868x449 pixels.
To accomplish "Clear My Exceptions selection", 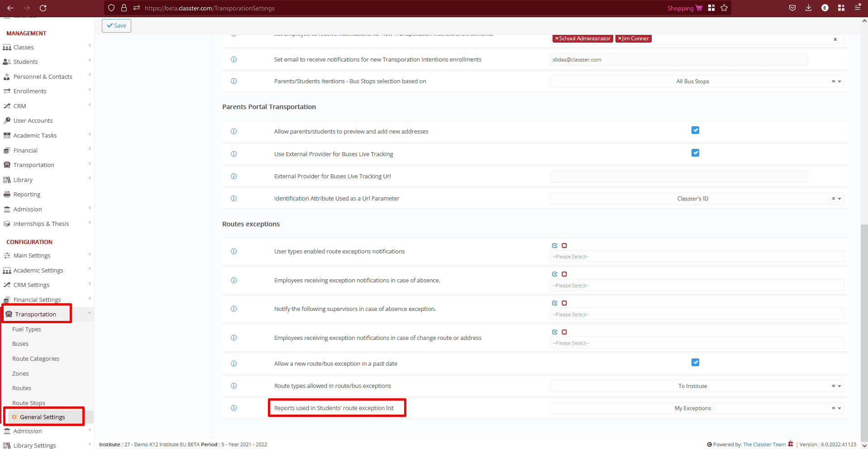I will 833,408.
